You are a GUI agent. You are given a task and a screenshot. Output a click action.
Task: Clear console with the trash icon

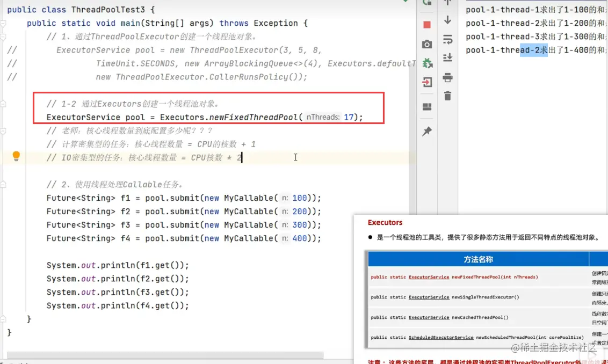447,96
